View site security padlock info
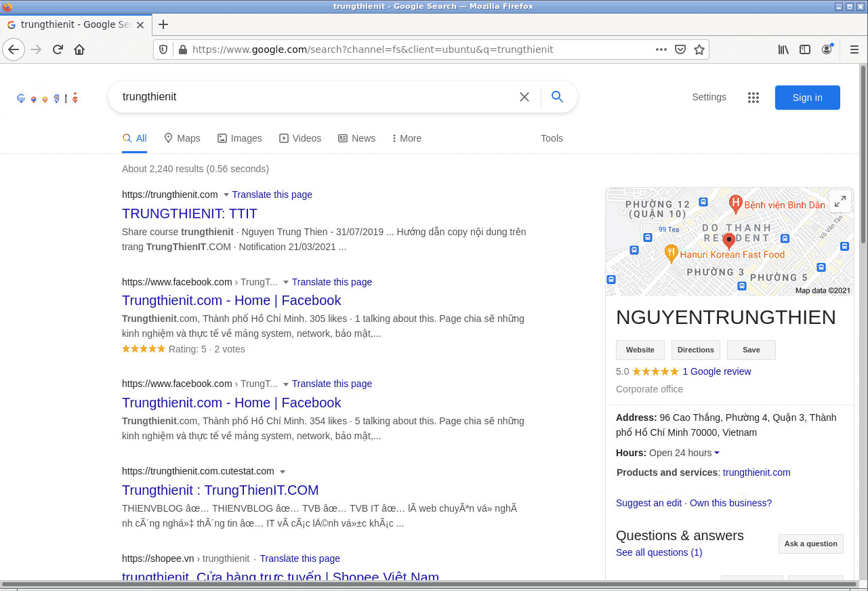Viewport: 868px width, 591px height. click(x=182, y=49)
